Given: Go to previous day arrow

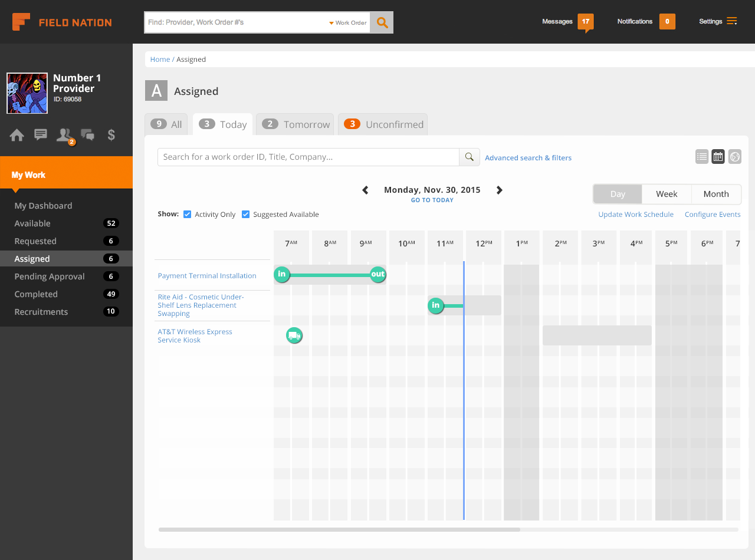Looking at the screenshot, I should 365,190.
